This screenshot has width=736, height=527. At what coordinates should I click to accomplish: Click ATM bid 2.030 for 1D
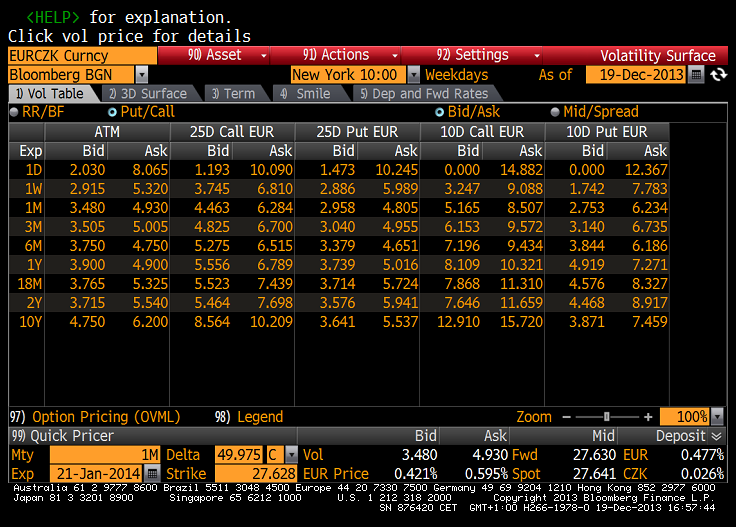pos(87,170)
